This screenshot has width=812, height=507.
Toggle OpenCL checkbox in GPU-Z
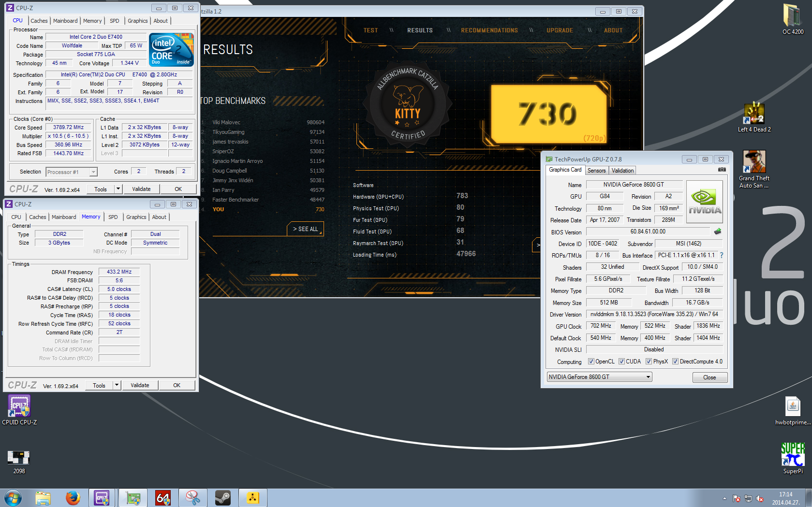[x=591, y=362]
